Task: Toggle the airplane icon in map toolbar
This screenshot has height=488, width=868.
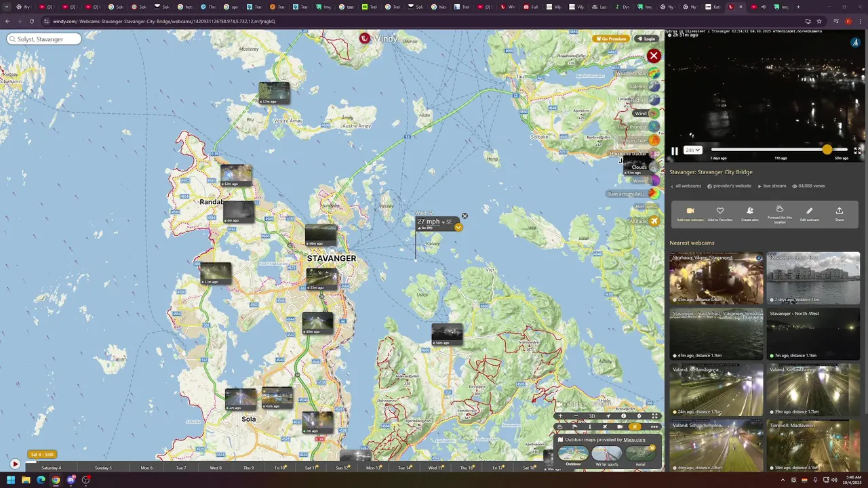Action: click(x=605, y=427)
